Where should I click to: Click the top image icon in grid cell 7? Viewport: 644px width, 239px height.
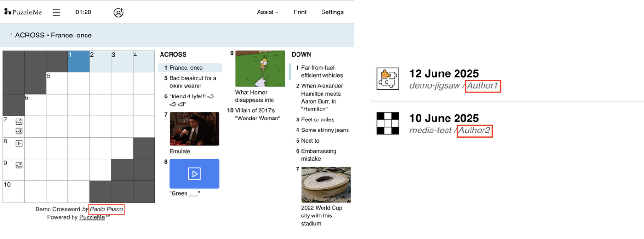coord(19,122)
